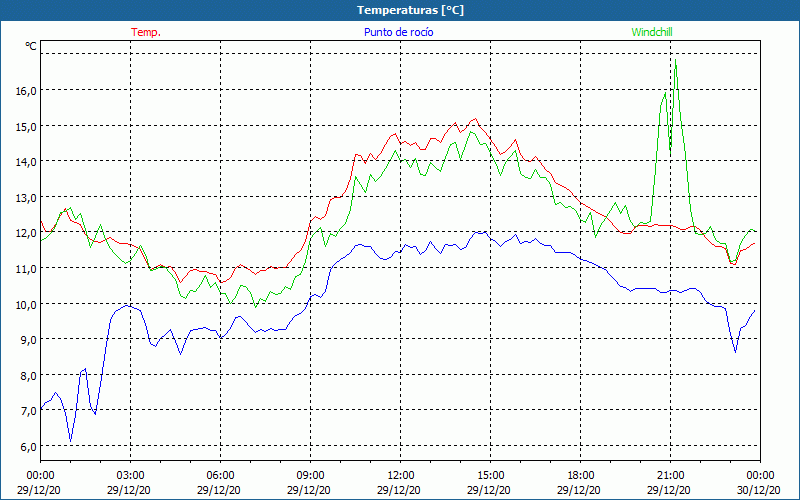Click the 03:00 time axis label

pos(131,476)
